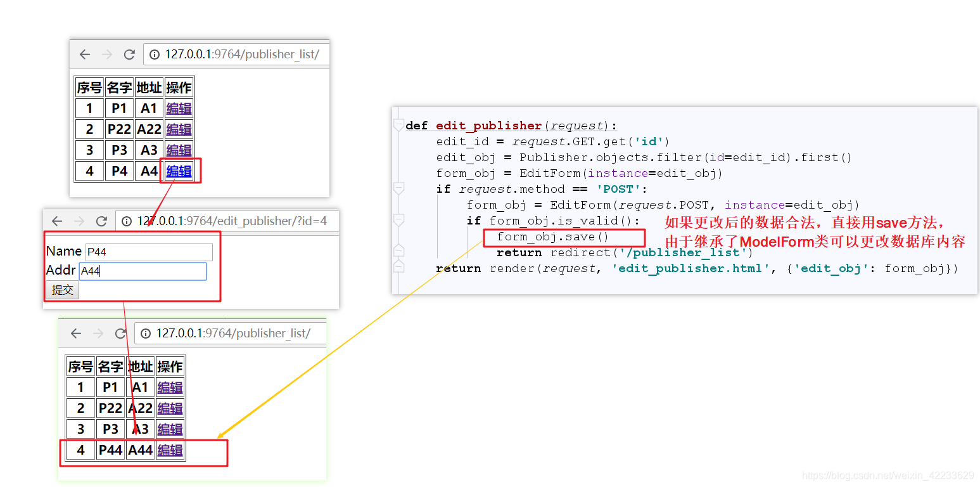Click the P4 name cell
The image size is (980, 487).
[119, 171]
